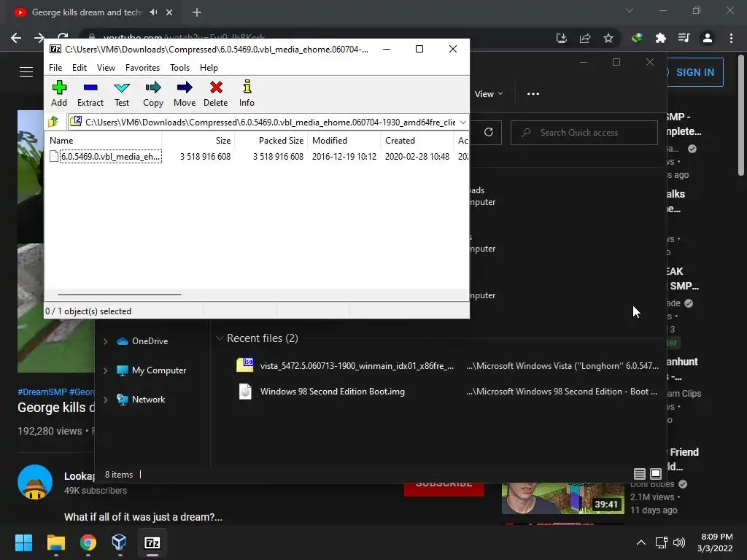Image resolution: width=747 pixels, height=560 pixels.
Task: Go back in Chrome
Action: point(16,38)
